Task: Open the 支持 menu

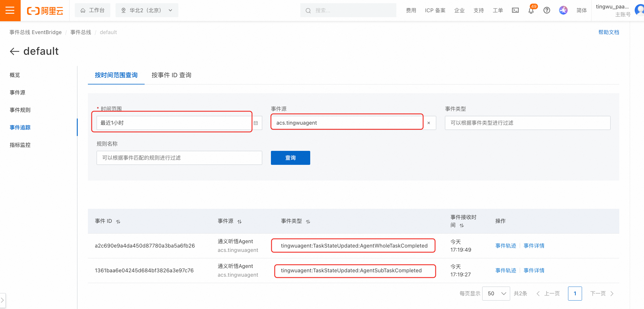Action: click(x=479, y=10)
